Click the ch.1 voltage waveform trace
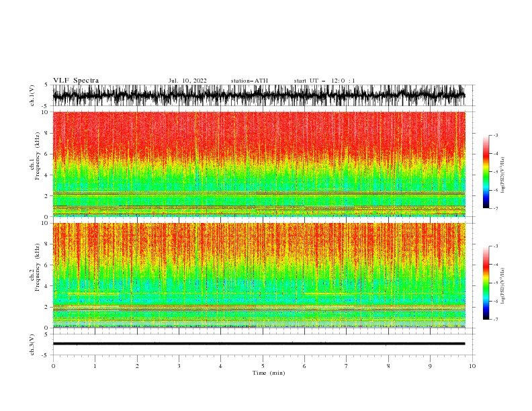This screenshot has width=532, height=411. point(259,95)
